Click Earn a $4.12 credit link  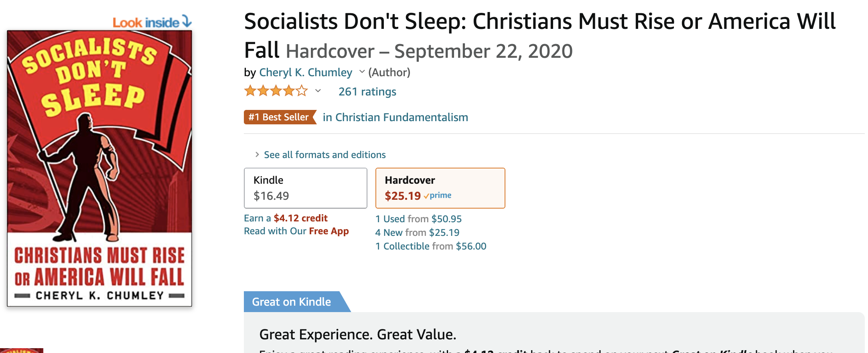[286, 218]
